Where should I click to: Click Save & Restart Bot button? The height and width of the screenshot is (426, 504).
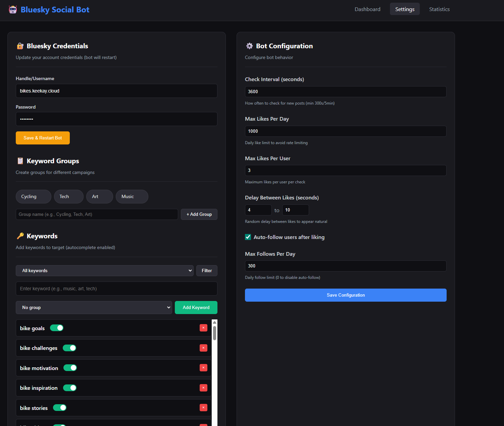point(43,138)
